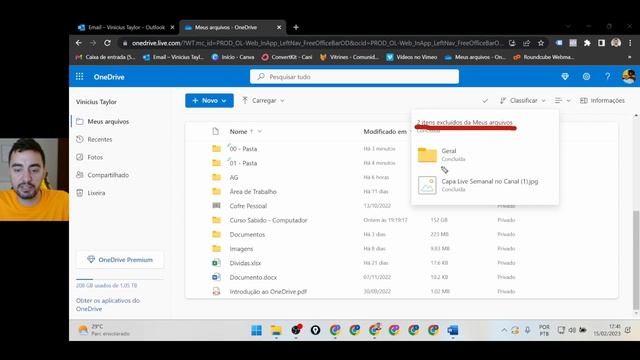Viewport: 640px width, 360px height.
Task: Open Recentes in left sidebar
Action: [x=100, y=140]
